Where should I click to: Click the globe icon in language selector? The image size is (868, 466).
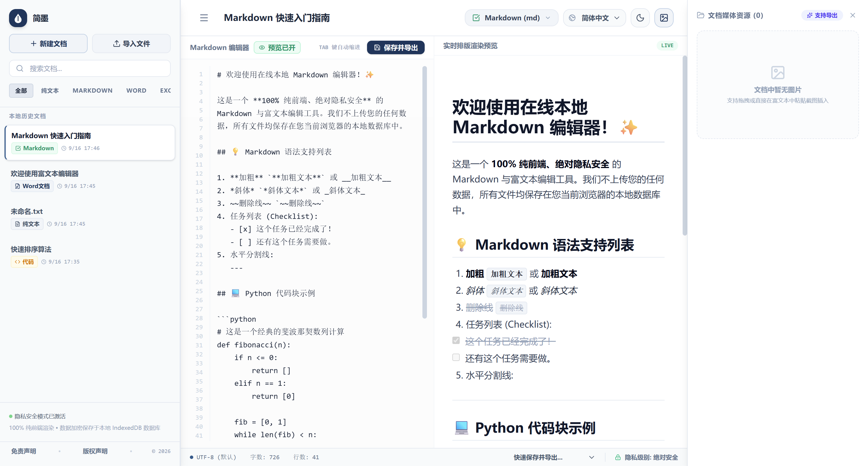point(572,18)
